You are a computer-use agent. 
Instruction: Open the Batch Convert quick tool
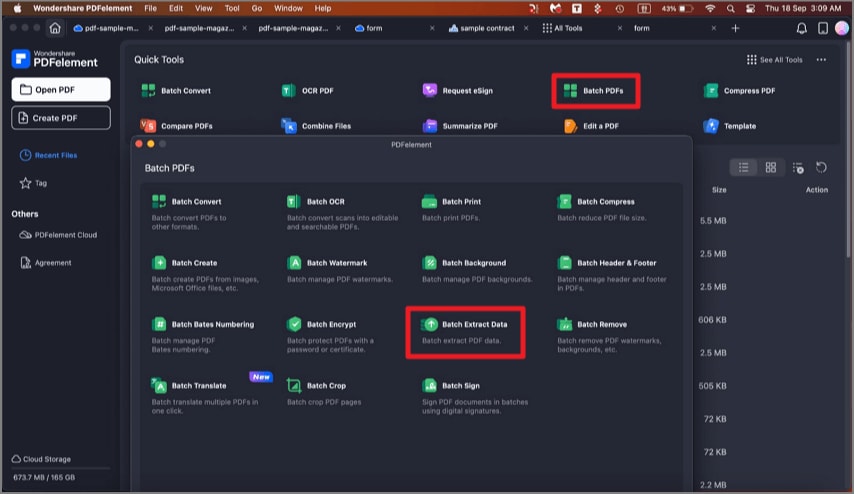click(176, 91)
